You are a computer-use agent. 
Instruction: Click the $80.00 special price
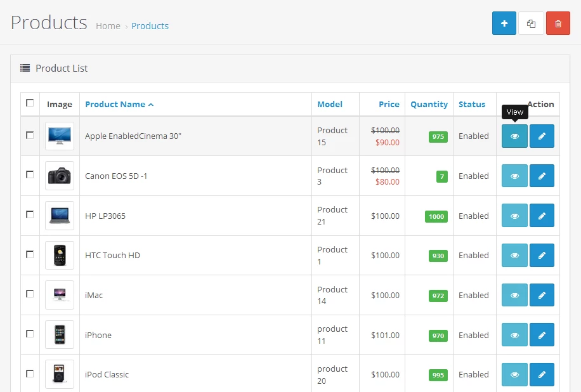pos(387,181)
